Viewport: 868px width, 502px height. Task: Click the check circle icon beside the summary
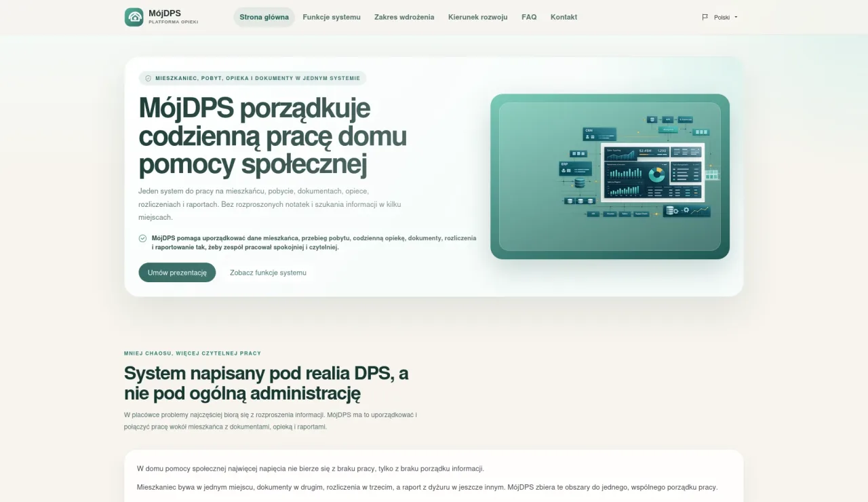[142, 238]
